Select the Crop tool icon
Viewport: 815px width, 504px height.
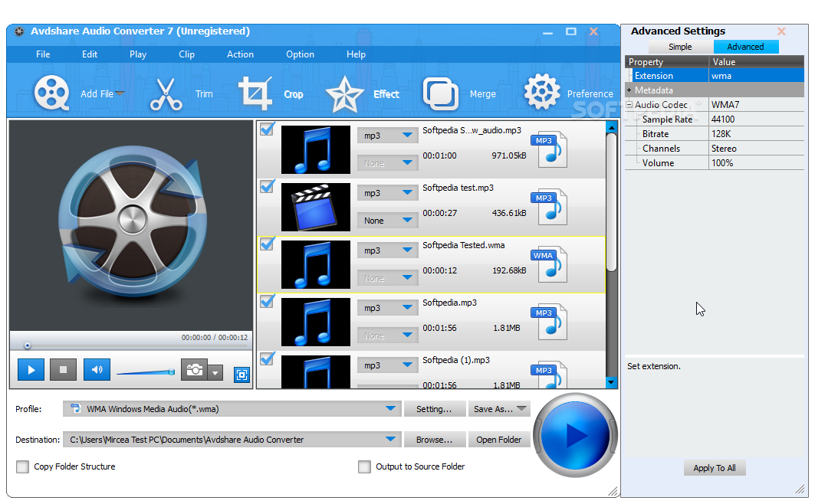pos(255,93)
